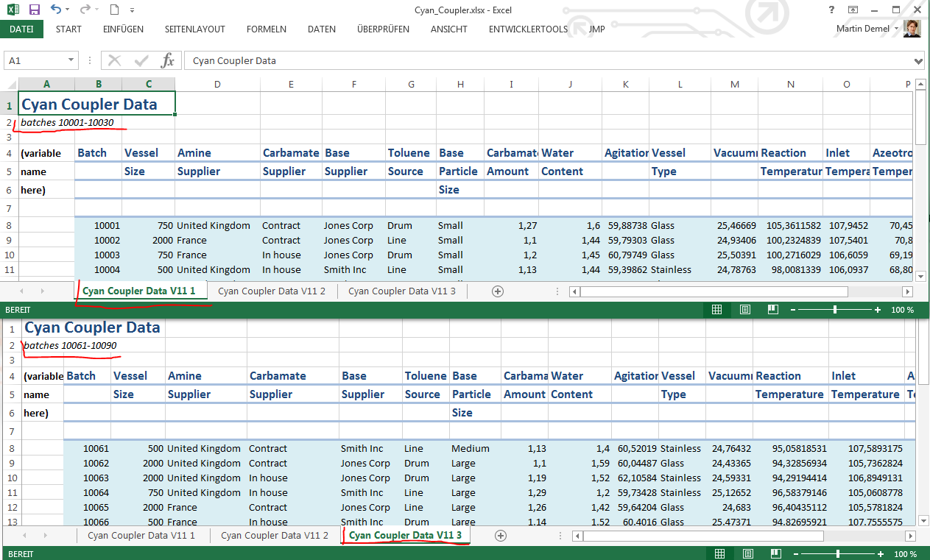Viewport: 930px width, 560px height.
Task: Switch to Page Layout view in upper status bar
Action: pyautogui.click(x=744, y=310)
